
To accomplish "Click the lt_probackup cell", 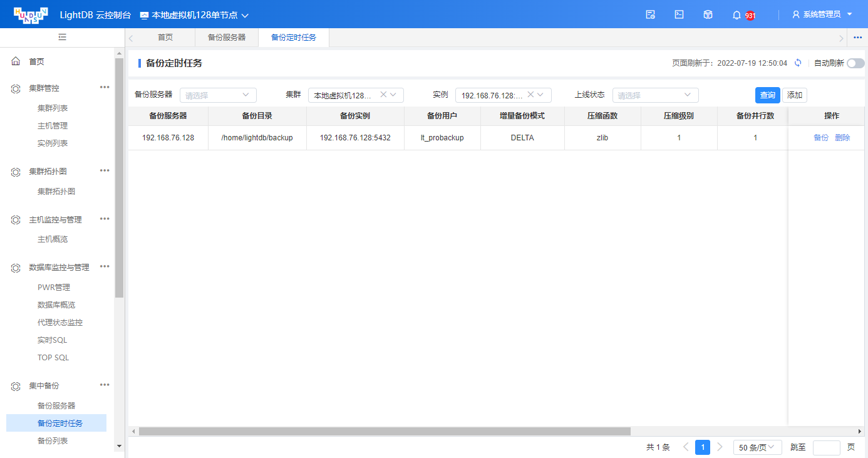I will (442, 138).
